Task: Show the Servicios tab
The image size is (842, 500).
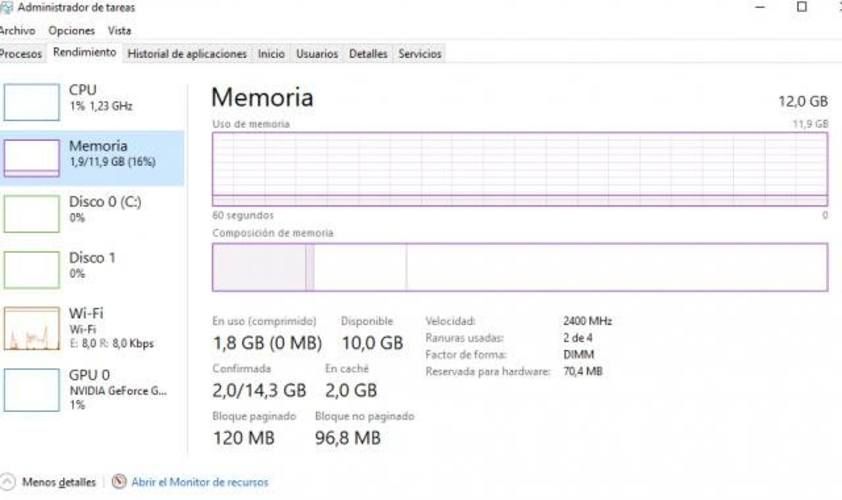Action: (420, 54)
